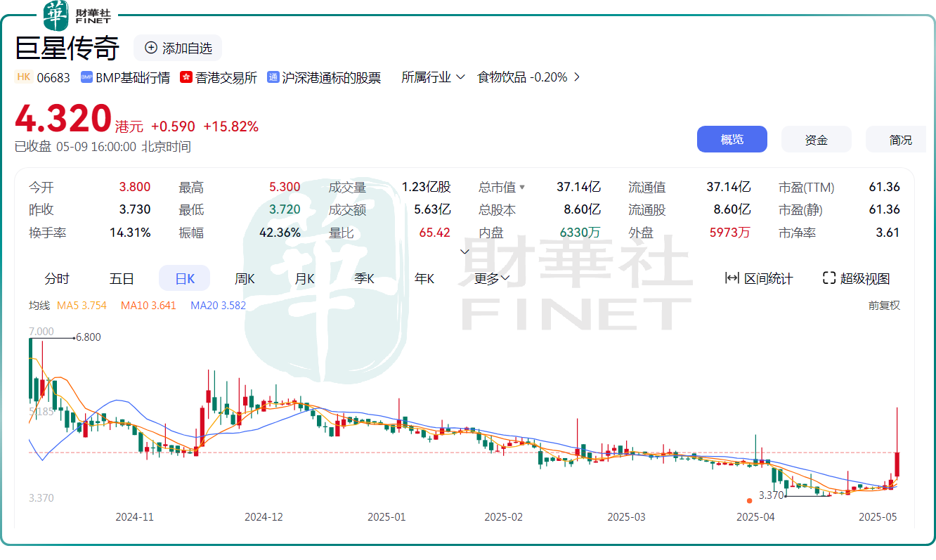Select the 五日 chart tab
The width and height of the screenshot is (936, 560).
(122, 278)
